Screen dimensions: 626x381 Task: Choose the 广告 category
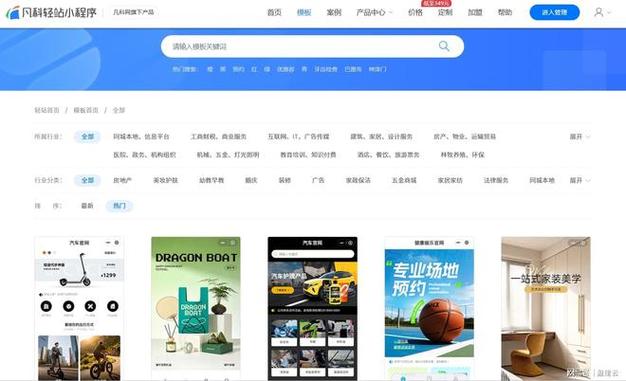coord(318,180)
